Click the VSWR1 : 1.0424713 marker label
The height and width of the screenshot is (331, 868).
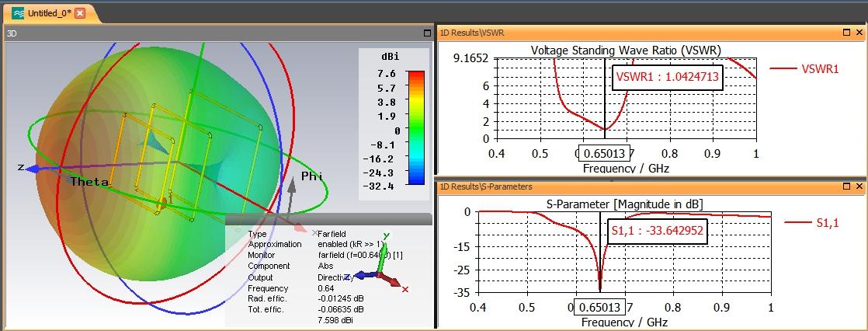click(x=667, y=78)
